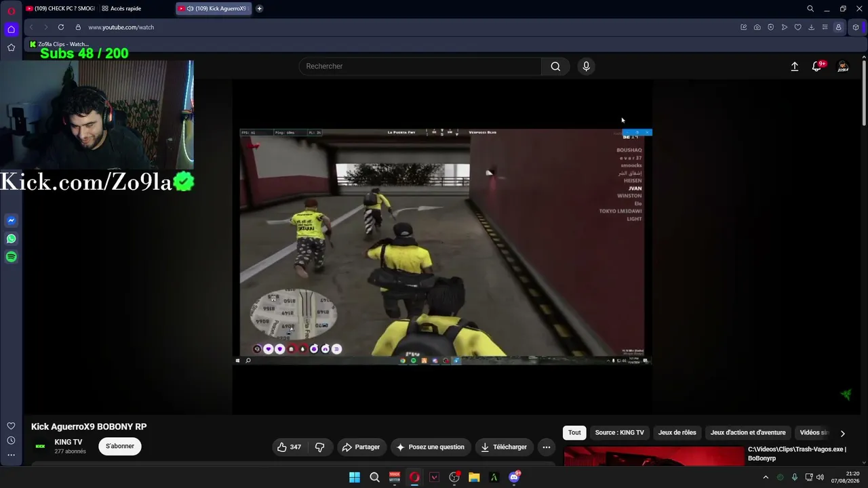The height and width of the screenshot is (488, 868).
Task: Open the YouTube create upload icon
Action: coord(795,66)
